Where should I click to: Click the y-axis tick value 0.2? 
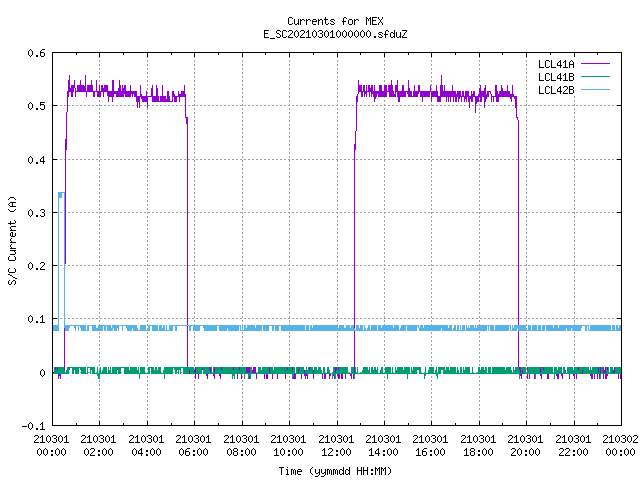tap(36, 266)
